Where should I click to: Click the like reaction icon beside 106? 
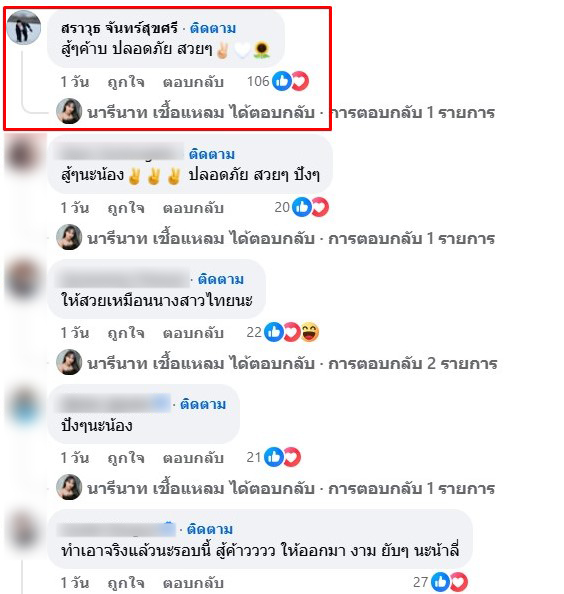point(282,81)
